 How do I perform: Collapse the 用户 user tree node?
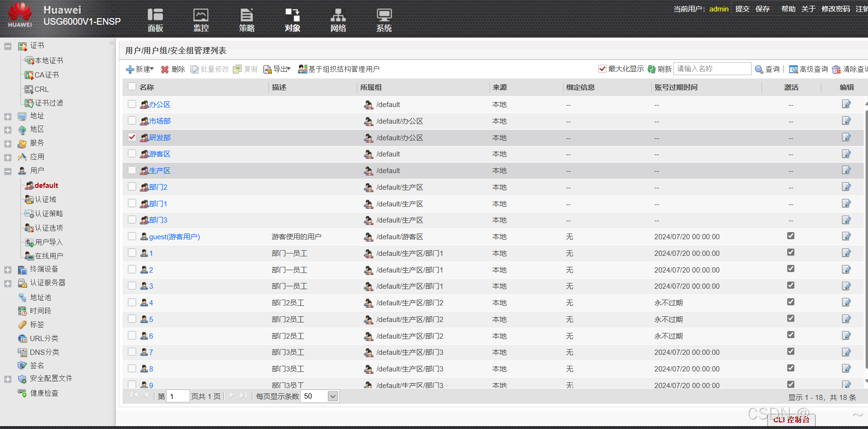8,171
